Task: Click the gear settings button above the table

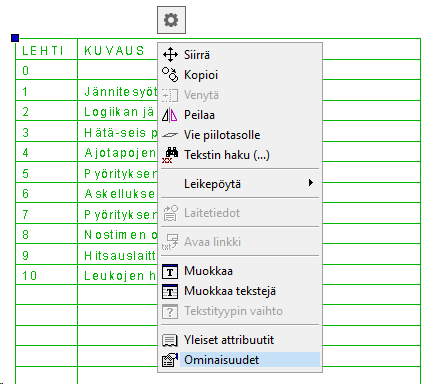Action: (x=171, y=20)
